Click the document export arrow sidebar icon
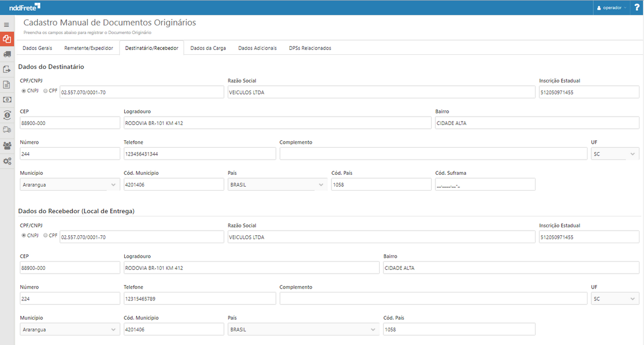 click(x=7, y=70)
